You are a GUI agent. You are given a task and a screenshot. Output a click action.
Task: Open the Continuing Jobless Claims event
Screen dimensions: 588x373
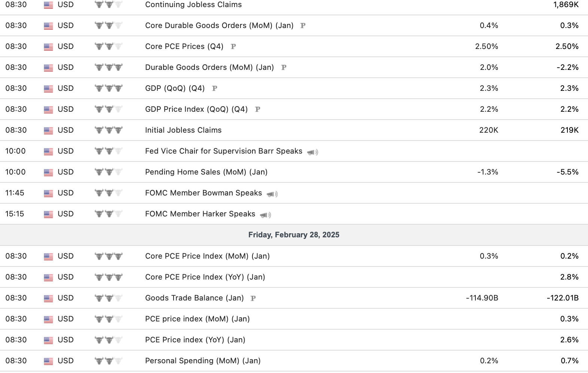tap(193, 4)
